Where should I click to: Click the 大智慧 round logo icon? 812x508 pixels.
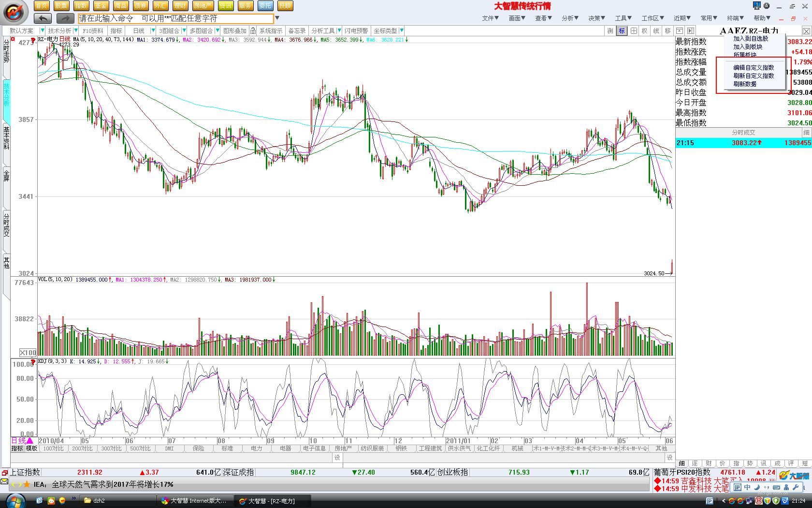15,12
